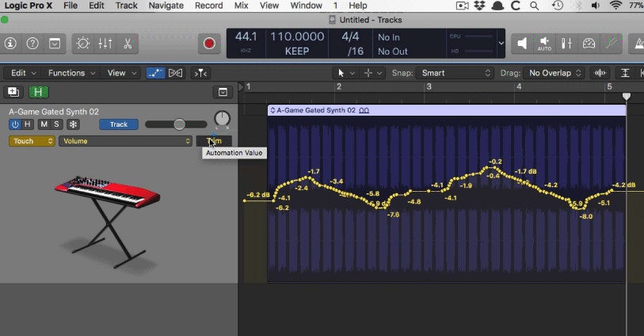Switch the Track automation mode button
644x336 pixels.
(x=119, y=124)
